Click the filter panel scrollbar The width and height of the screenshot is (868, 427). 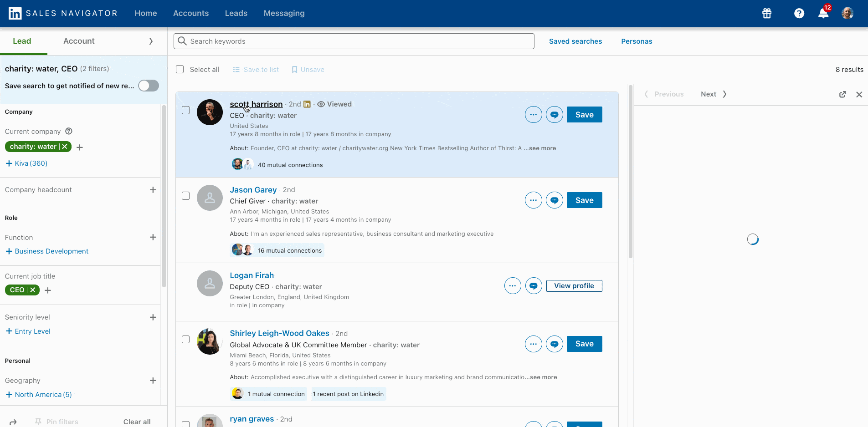pos(164,197)
